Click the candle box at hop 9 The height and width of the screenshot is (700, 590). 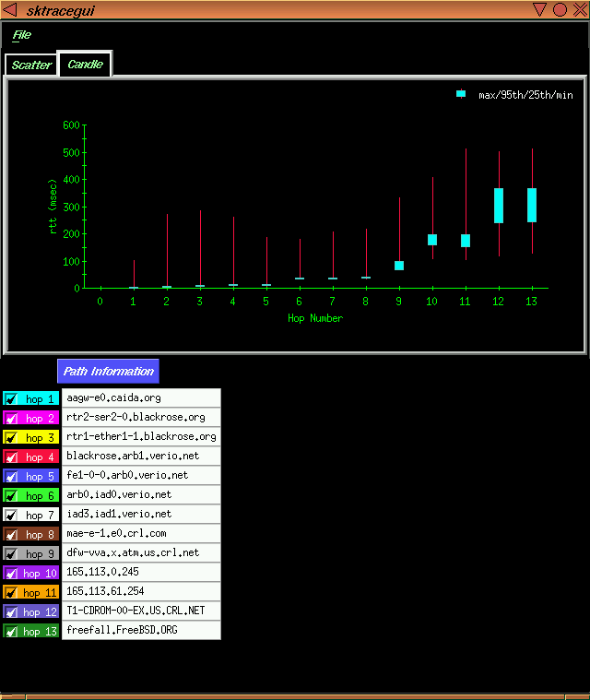pos(399,266)
